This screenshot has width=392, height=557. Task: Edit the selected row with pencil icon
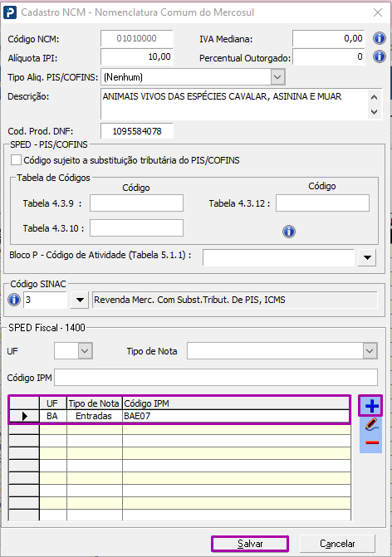371,424
